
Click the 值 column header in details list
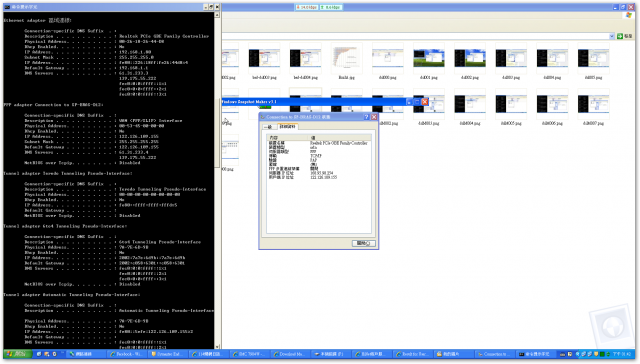tap(340, 138)
